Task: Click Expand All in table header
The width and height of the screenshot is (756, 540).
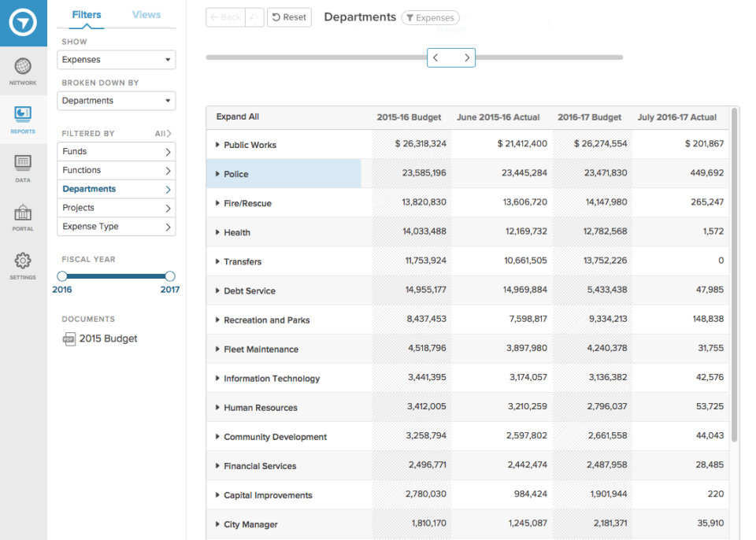Action: (x=237, y=117)
